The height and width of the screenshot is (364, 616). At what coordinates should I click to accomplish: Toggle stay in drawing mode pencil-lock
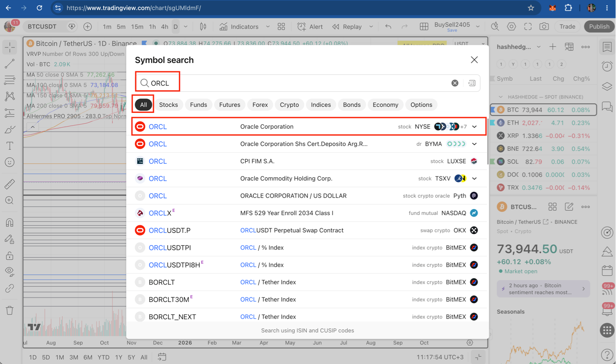10,239
